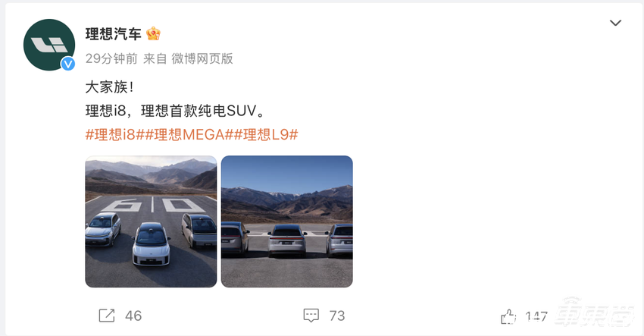
Task: Click the comment count 73
Action: pos(337,316)
